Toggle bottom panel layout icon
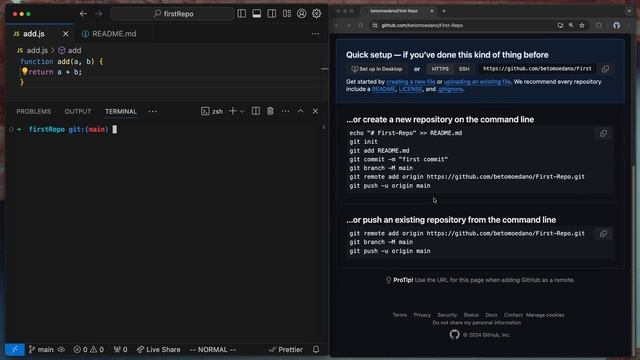The width and height of the screenshot is (640, 360). 257,13
